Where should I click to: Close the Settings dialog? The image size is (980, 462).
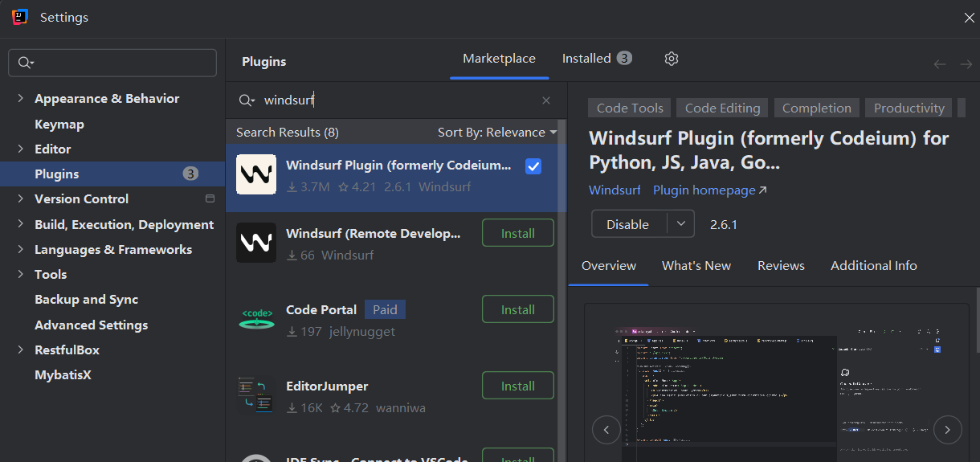tap(970, 17)
